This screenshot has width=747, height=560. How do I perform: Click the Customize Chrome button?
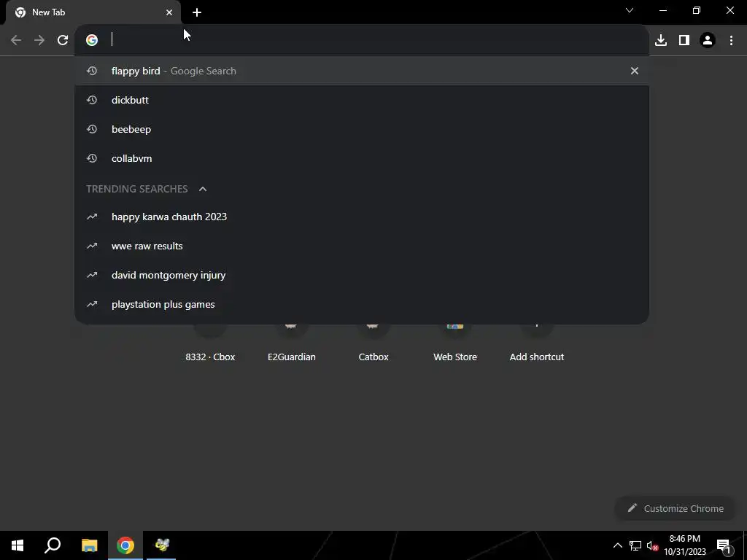pos(676,508)
